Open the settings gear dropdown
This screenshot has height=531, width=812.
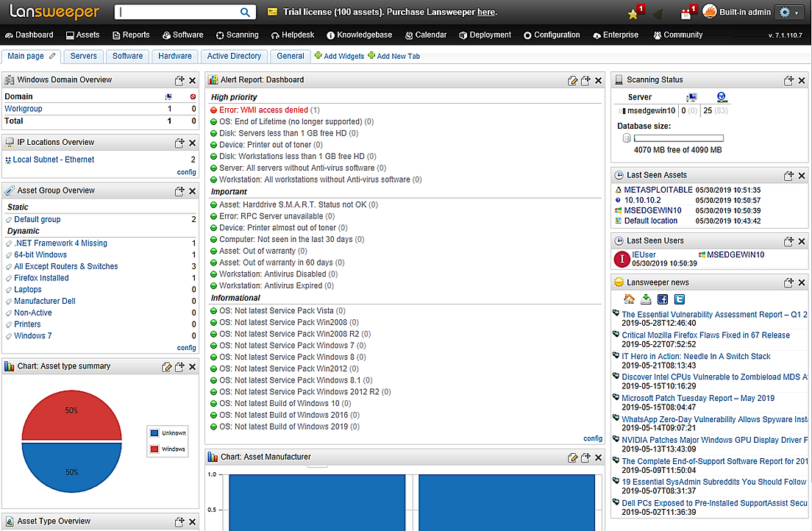click(x=788, y=12)
